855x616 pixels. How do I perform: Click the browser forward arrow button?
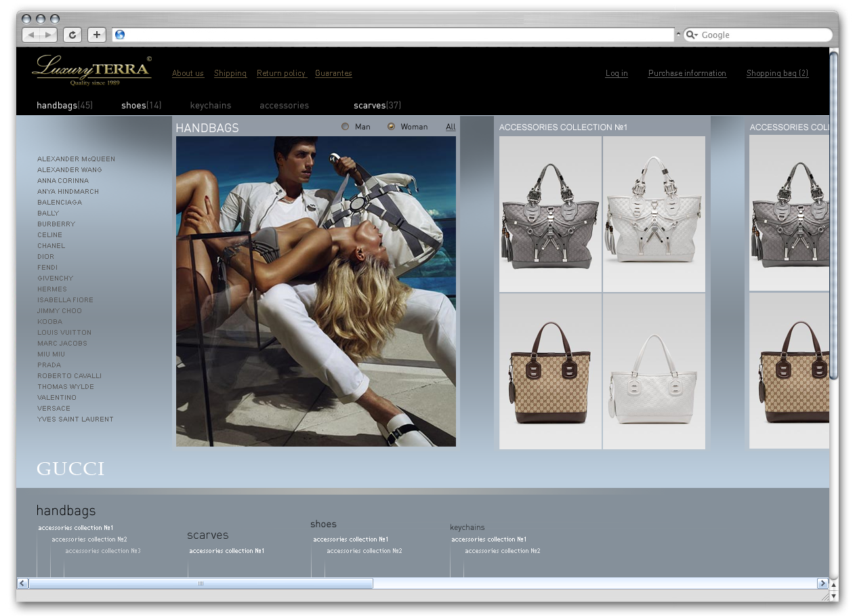pyautogui.click(x=49, y=35)
